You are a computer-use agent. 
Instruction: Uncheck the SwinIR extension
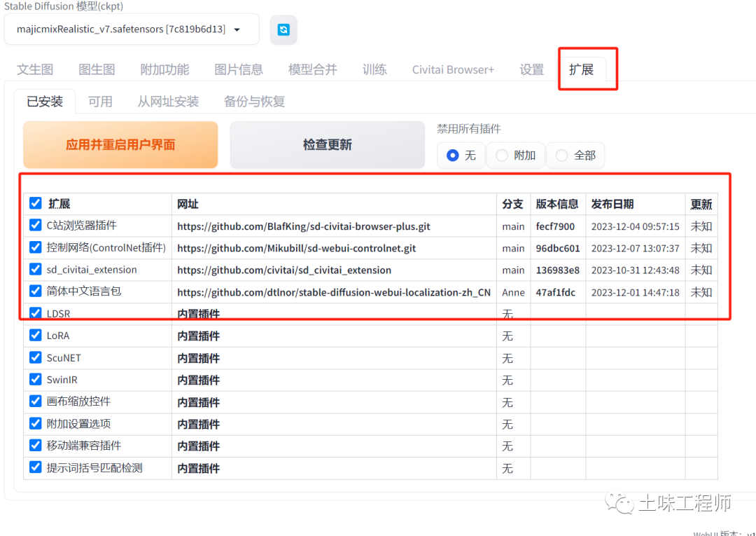35,379
